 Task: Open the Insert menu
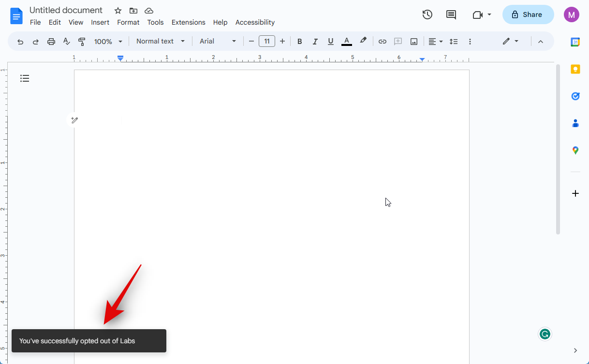click(x=100, y=22)
